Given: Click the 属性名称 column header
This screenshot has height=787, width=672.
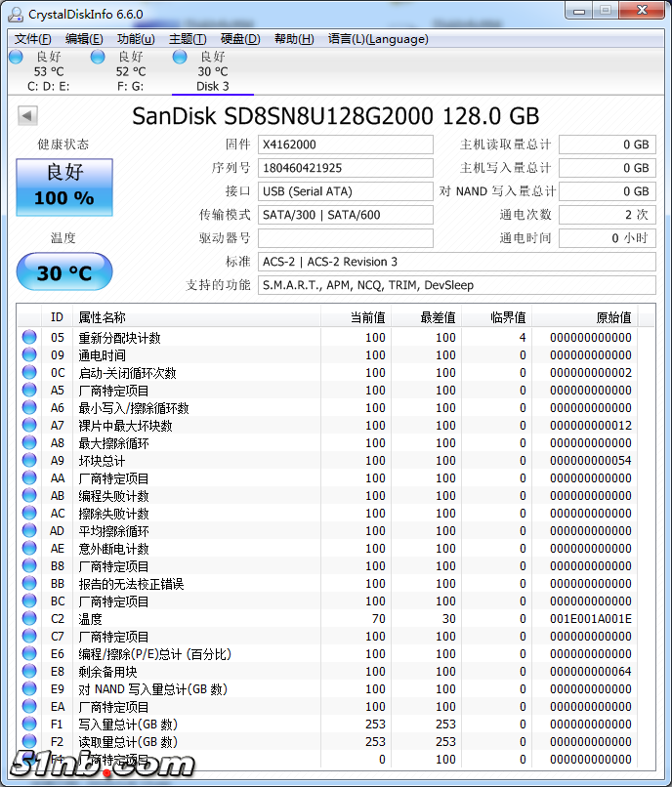Looking at the screenshot, I should 103,317.
